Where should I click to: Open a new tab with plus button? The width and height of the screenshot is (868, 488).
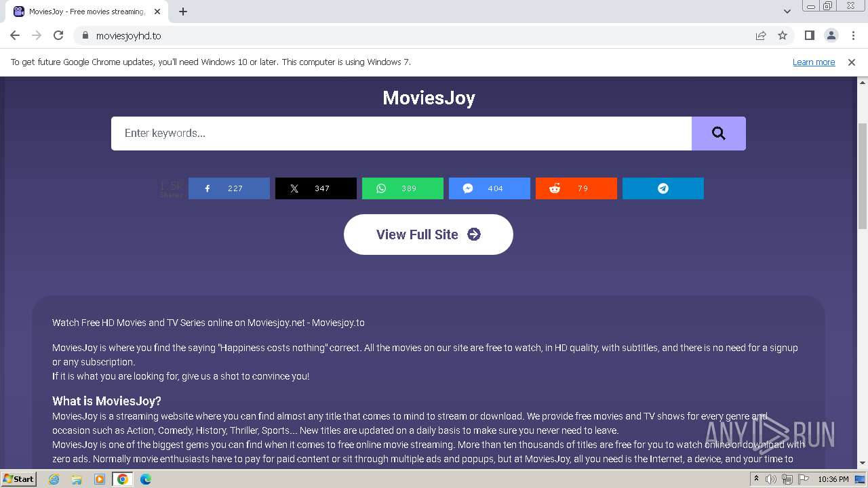(183, 12)
